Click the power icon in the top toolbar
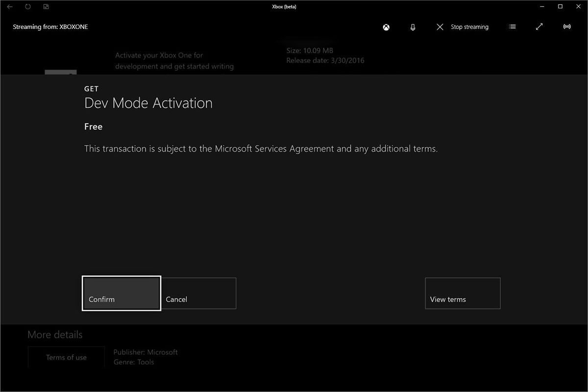588x392 pixels. pos(28,6)
